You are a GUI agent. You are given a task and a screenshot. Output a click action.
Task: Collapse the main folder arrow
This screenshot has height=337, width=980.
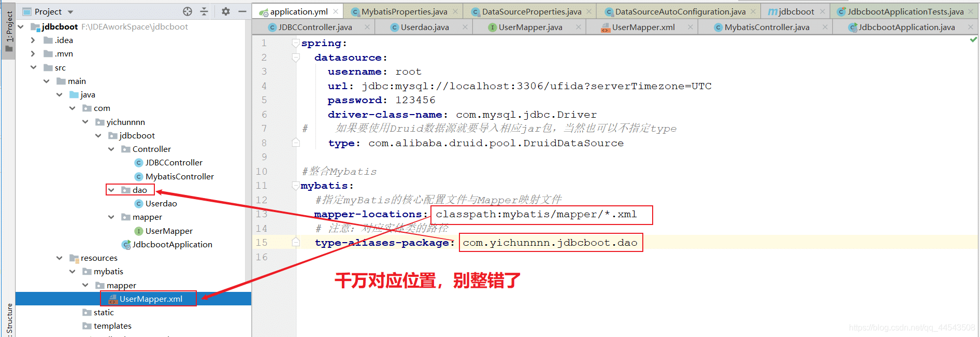(x=46, y=81)
